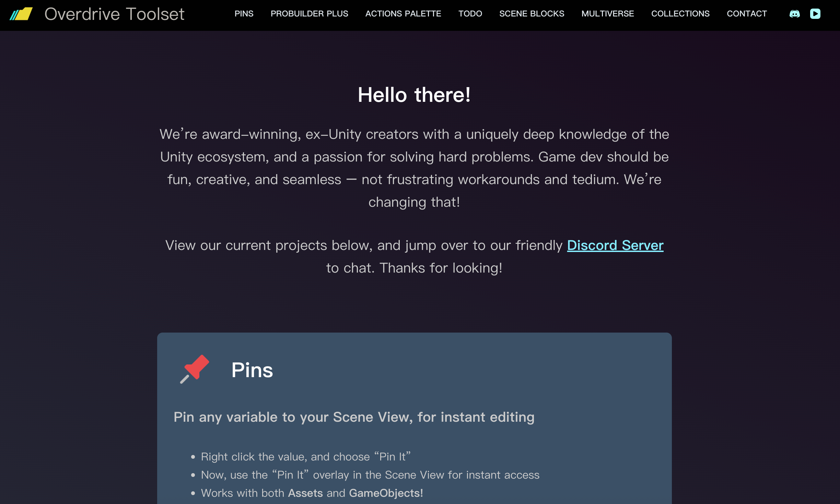
Task: Open the Discord icon in the navbar
Action: (x=794, y=14)
